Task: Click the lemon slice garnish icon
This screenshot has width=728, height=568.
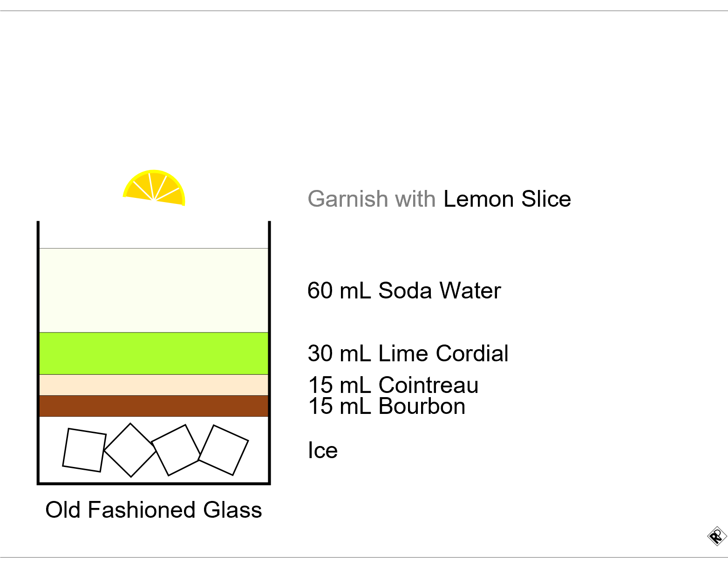Action: point(154,188)
